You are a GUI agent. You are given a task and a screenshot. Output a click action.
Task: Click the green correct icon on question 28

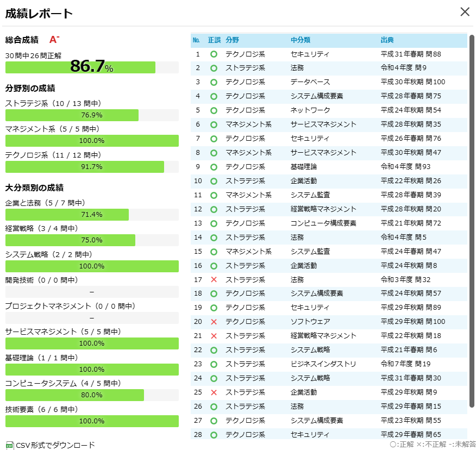215,434
